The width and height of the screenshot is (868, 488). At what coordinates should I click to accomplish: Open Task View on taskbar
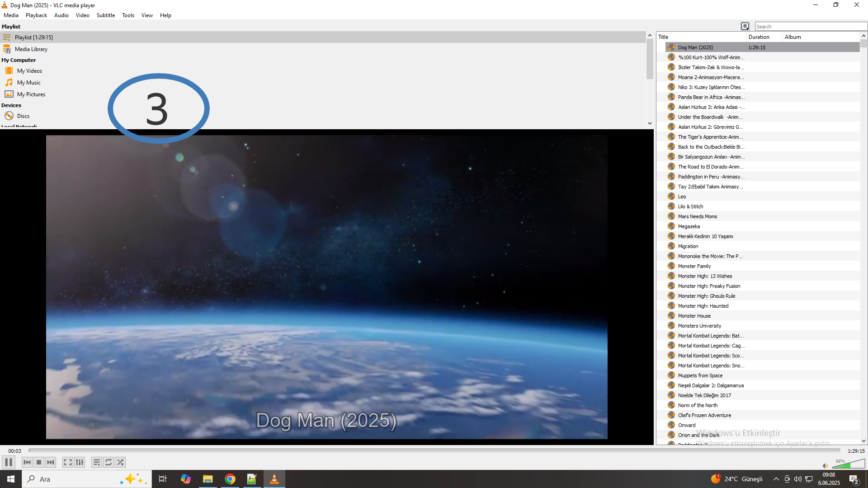point(163,479)
